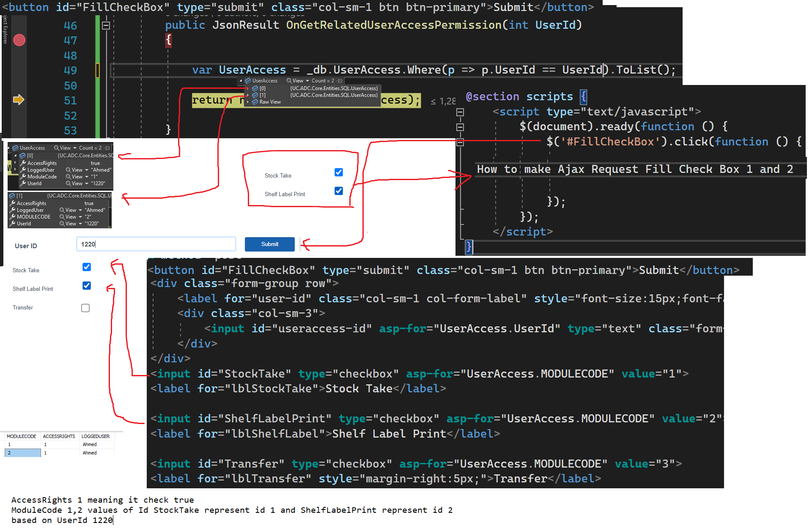Click the yellow arrow current execution icon

(x=18, y=99)
